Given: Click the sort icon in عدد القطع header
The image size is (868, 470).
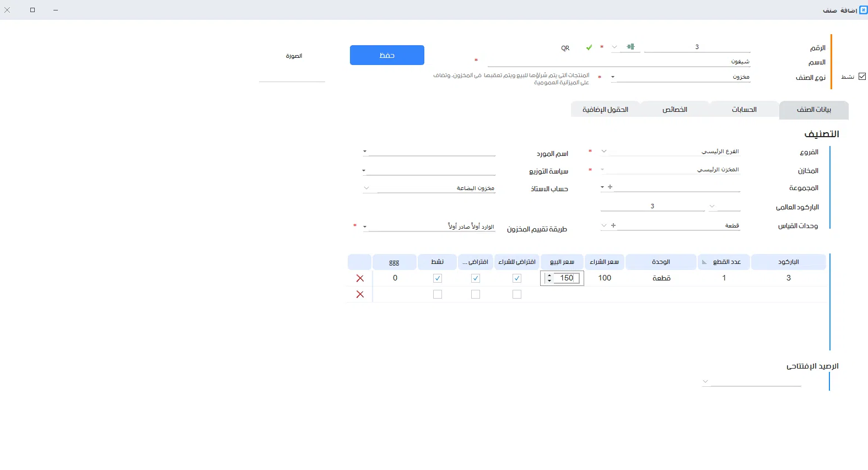Looking at the screenshot, I should (x=704, y=262).
